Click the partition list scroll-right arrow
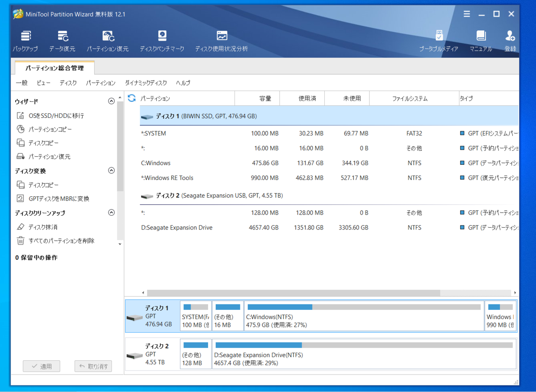This screenshot has height=392, width=536. 515,293
